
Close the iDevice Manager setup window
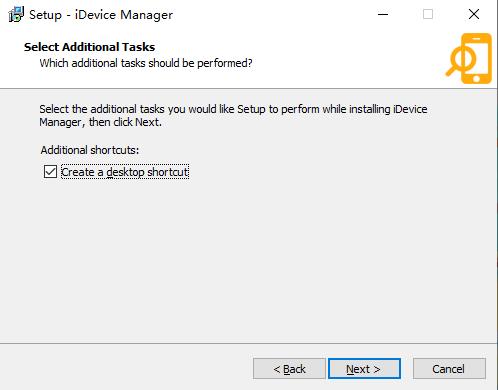tap(474, 14)
